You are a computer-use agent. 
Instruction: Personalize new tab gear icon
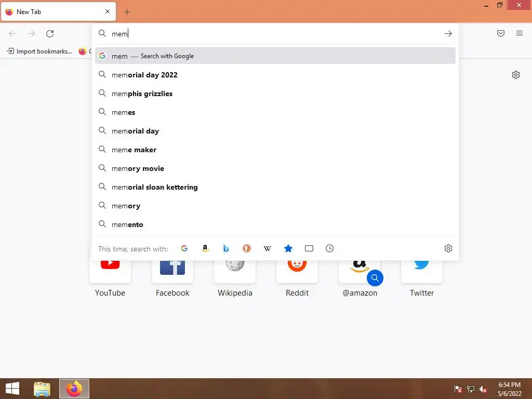[516, 75]
